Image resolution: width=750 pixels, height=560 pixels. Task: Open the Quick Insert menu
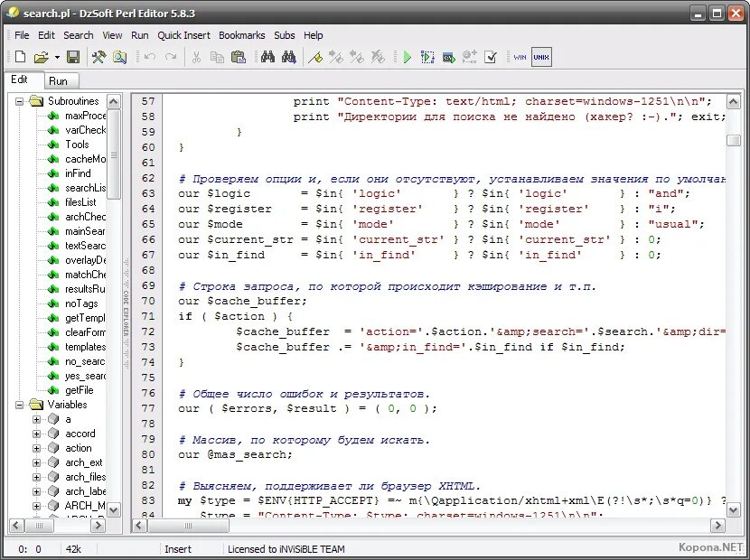click(183, 35)
